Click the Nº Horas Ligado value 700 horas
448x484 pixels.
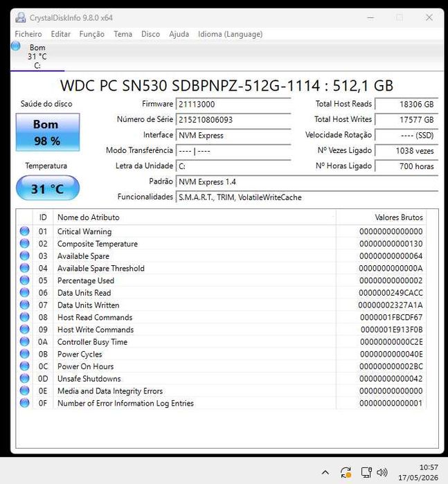(x=406, y=166)
